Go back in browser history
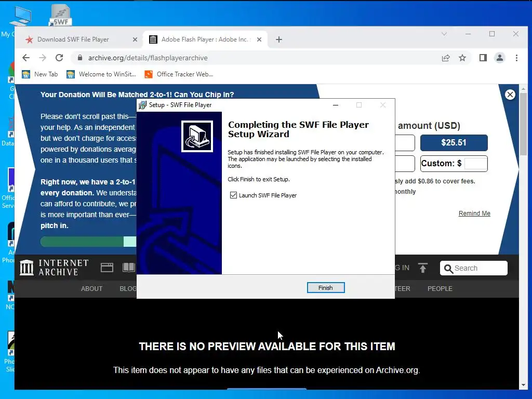The height and width of the screenshot is (399, 532). [x=26, y=58]
